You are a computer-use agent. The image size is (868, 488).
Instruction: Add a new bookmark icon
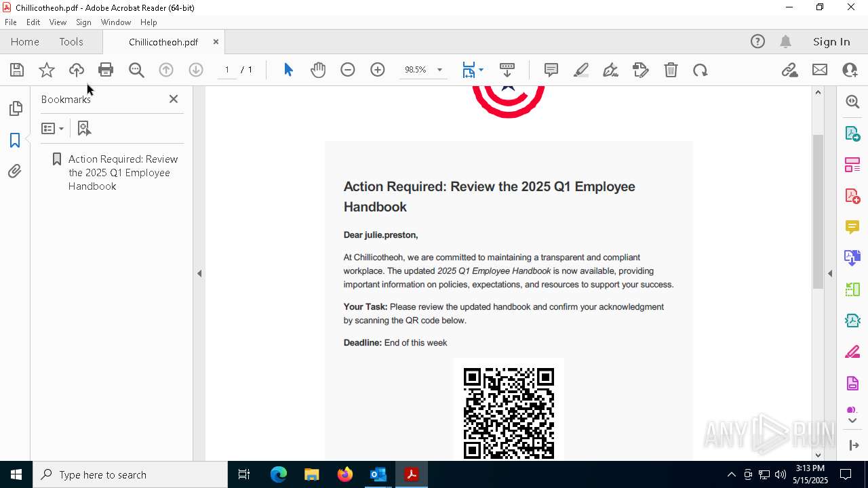84,128
